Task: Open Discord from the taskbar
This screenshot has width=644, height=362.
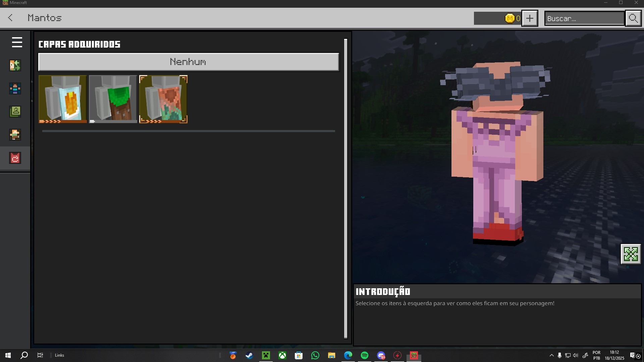Action: (381, 355)
